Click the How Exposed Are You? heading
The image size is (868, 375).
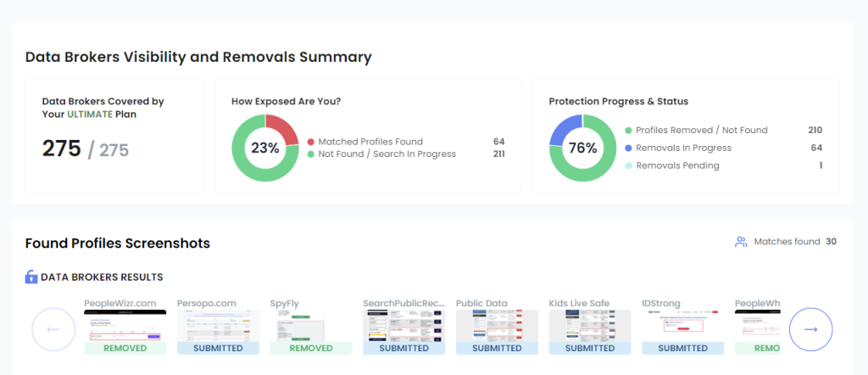287,102
